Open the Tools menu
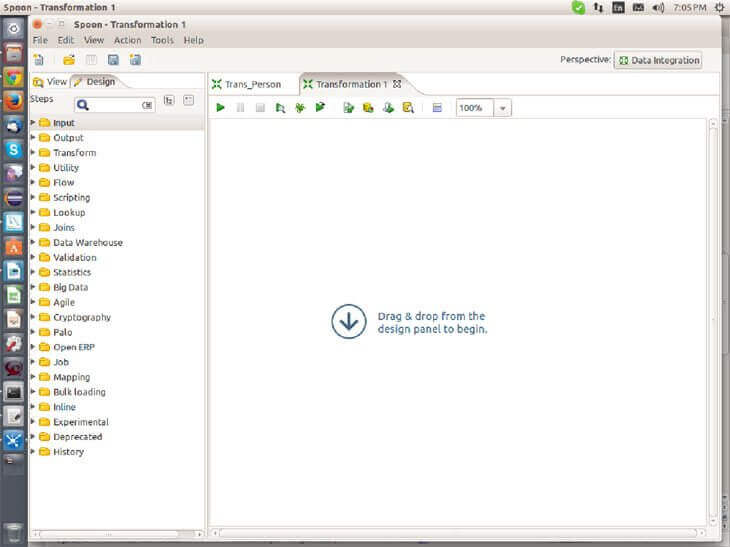This screenshot has height=547, width=730. 162,41
